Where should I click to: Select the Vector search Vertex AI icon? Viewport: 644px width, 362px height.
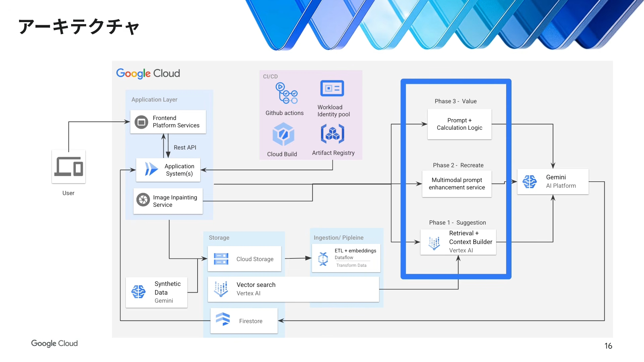221,289
